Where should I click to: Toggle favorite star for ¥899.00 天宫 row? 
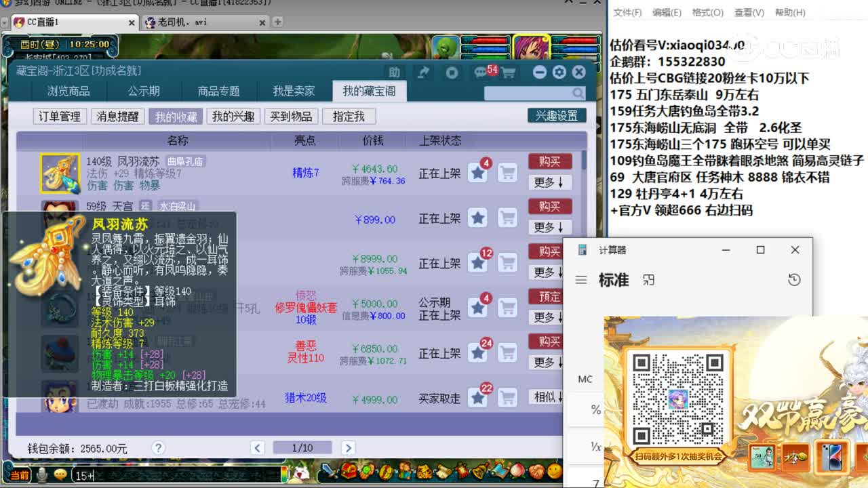coord(478,218)
